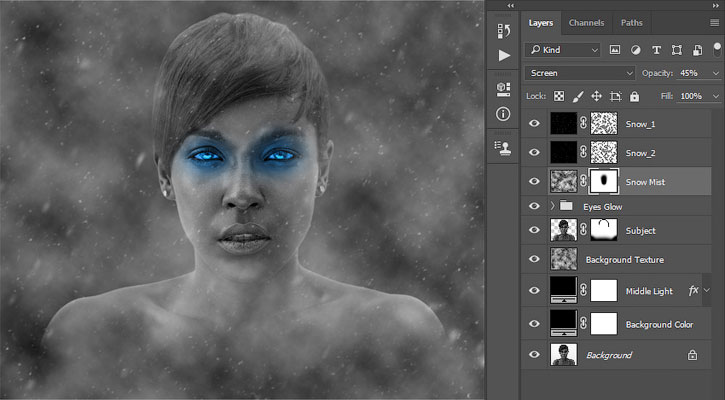Filter layers by type layers icon
The height and width of the screenshot is (400, 725).
pyautogui.click(x=656, y=50)
